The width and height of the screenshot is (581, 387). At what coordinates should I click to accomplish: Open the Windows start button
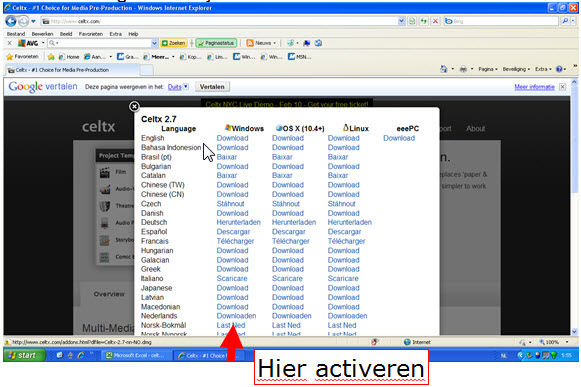pyautogui.click(x=25, y=355)
